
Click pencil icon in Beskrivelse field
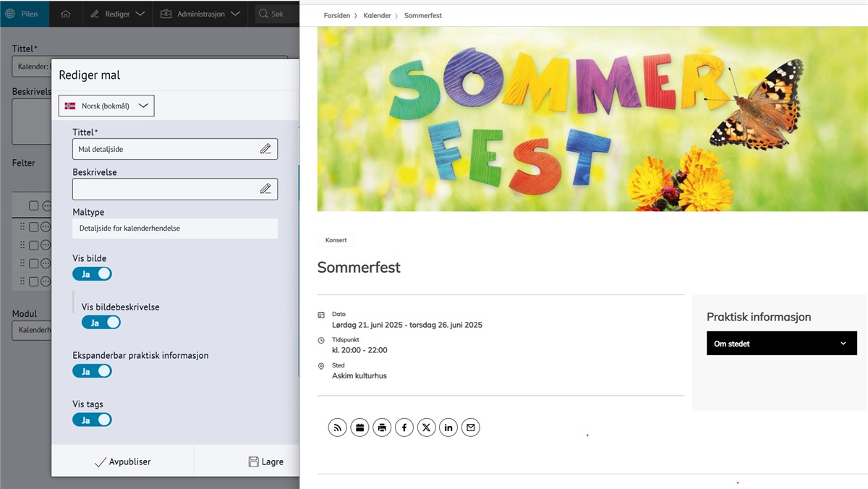[x=265, y=189]
